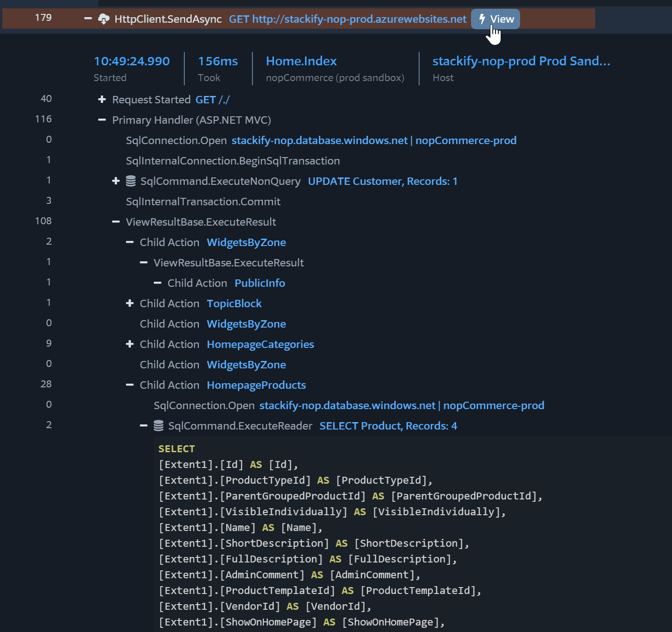Open the PublicInfo link
Screen dimensions: 672x632
tap(260, 283)
